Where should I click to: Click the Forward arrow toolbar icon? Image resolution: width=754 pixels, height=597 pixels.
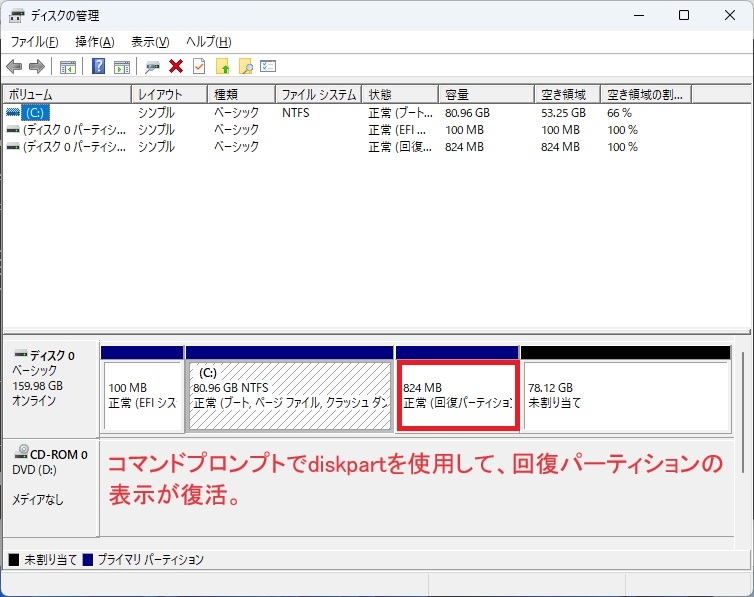pyautogui.click(x=37, y=66)
